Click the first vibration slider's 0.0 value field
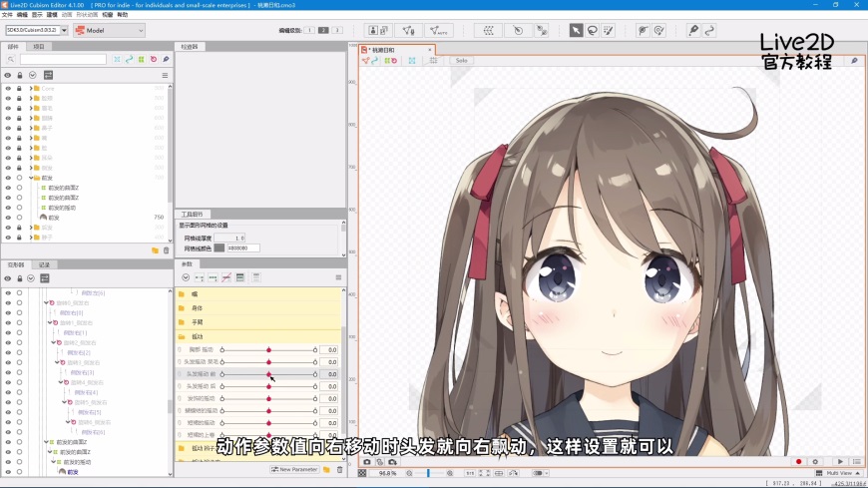 (329, 350)
